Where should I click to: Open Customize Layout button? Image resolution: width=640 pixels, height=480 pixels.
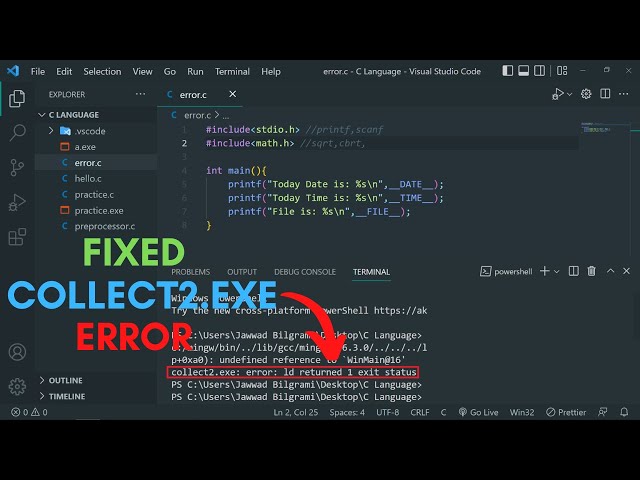pyautogui.click(x=562, y=71)
